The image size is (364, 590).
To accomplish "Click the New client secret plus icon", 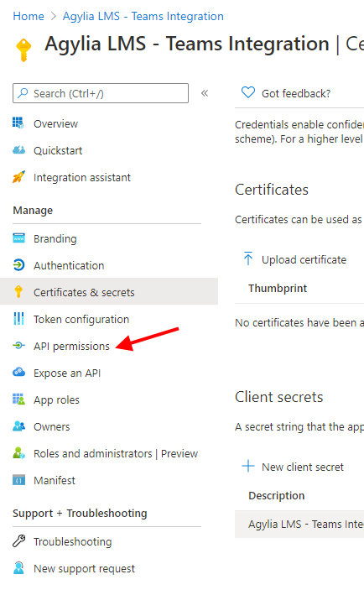I will point(248,466).
